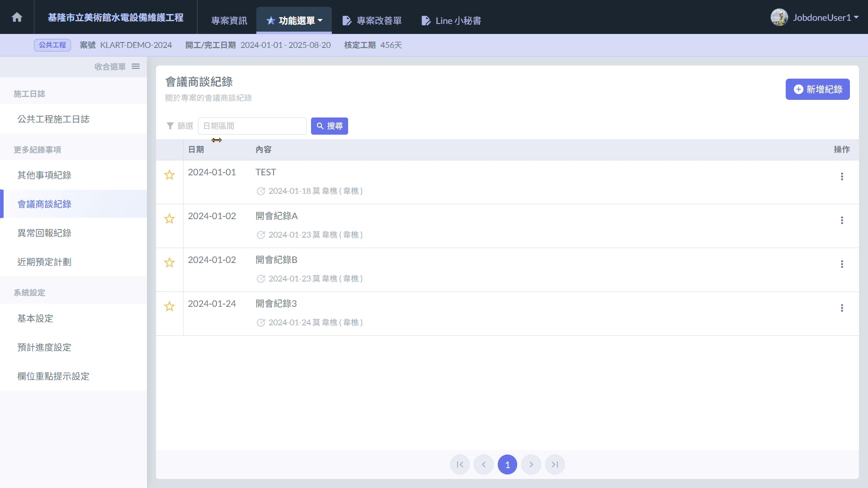
Task: Star the TEST meeting record
Action: 170,175
